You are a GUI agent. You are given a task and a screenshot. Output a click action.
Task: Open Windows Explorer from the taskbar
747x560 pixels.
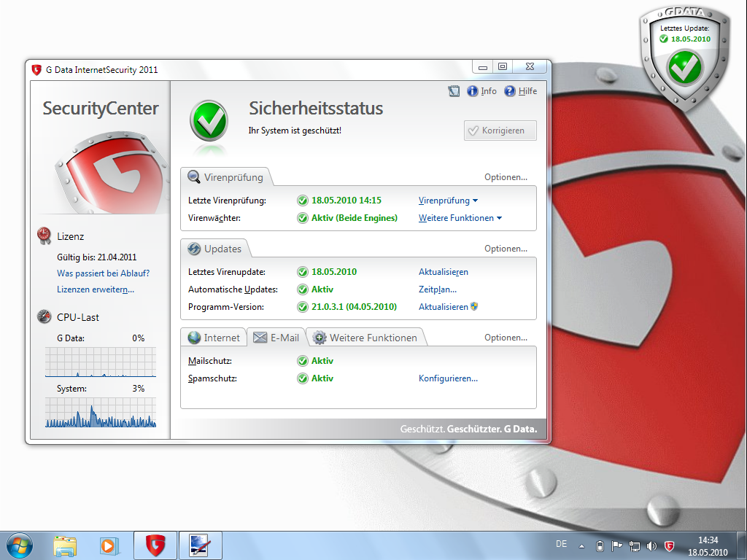point(65,546)
